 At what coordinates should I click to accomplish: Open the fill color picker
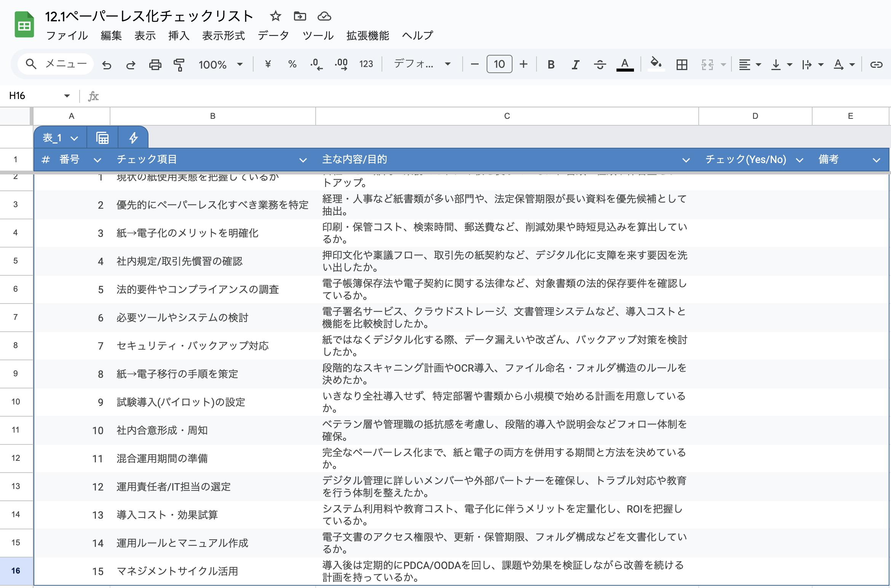coord(656,64)
